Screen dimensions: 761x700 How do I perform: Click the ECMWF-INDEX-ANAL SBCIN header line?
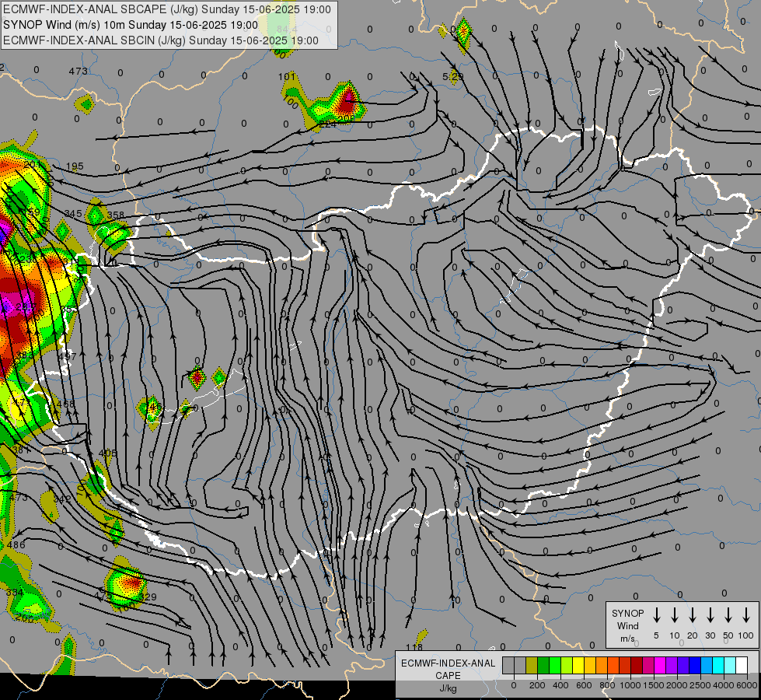tap(161, 40)
